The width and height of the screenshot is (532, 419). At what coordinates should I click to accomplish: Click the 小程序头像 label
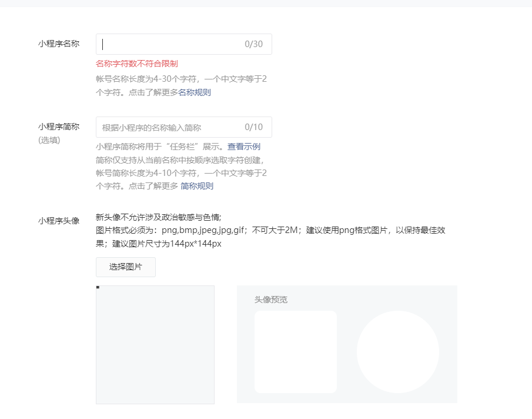[x=59, y=221]
